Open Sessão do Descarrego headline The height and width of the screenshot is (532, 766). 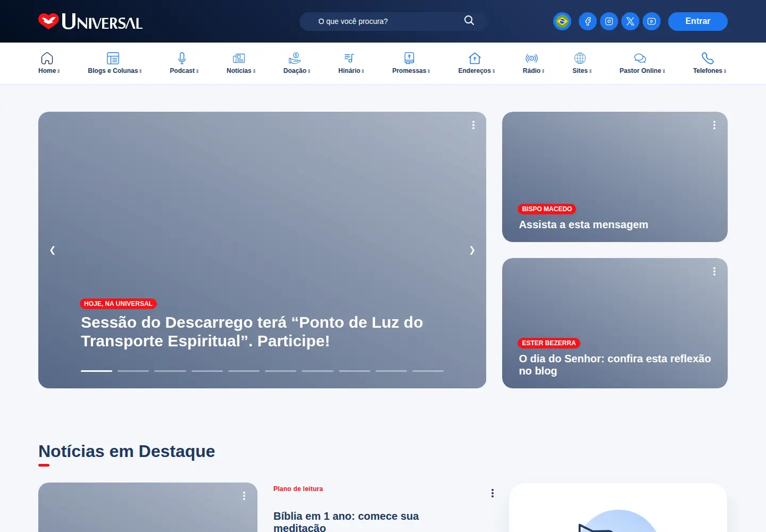pos(252,331)
